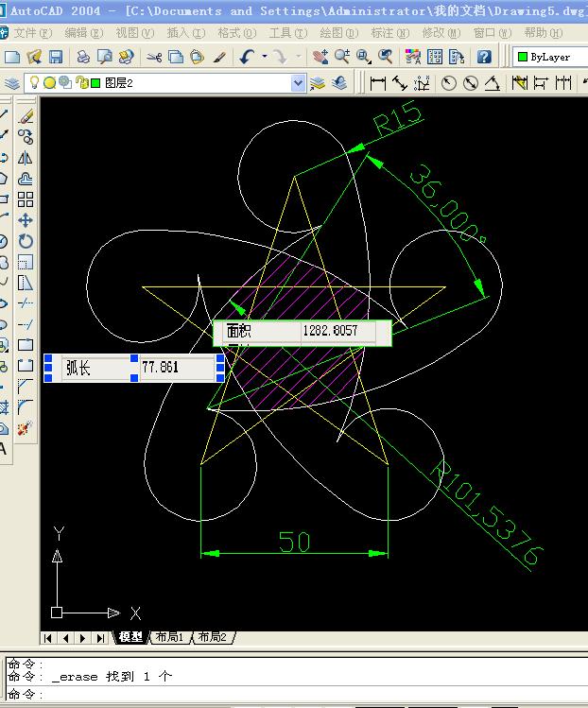588x708 pixels.
Task: Click the Erase tool icon
Action: [26, 116]
